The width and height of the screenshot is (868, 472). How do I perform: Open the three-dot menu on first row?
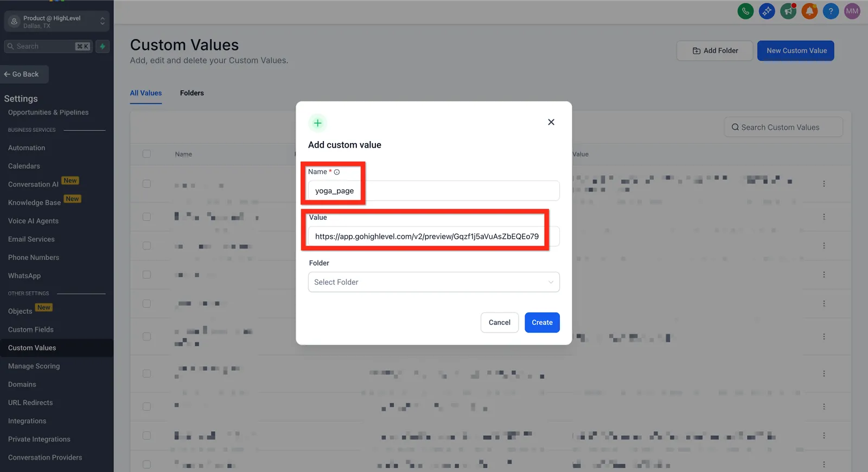[824, 184]
